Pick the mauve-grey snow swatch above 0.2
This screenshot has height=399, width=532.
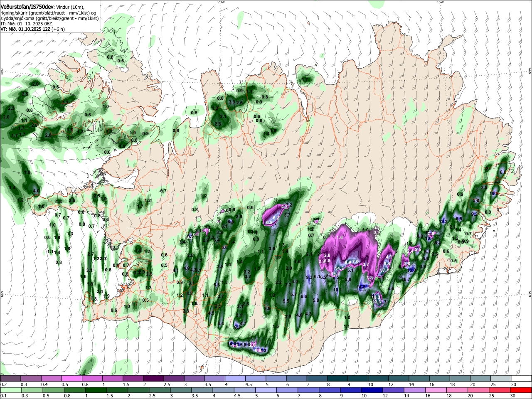(x=10, y=379)
